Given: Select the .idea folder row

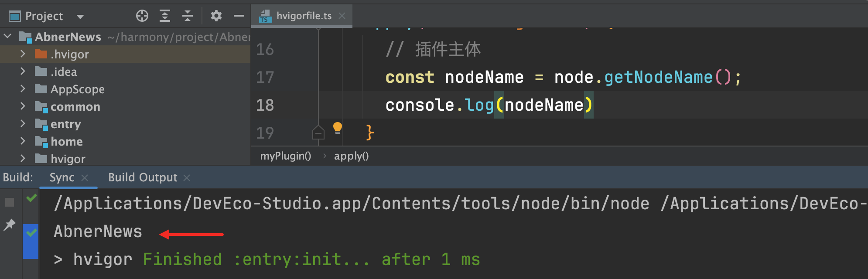Looking at the screenshot, I should coord(125,71).
